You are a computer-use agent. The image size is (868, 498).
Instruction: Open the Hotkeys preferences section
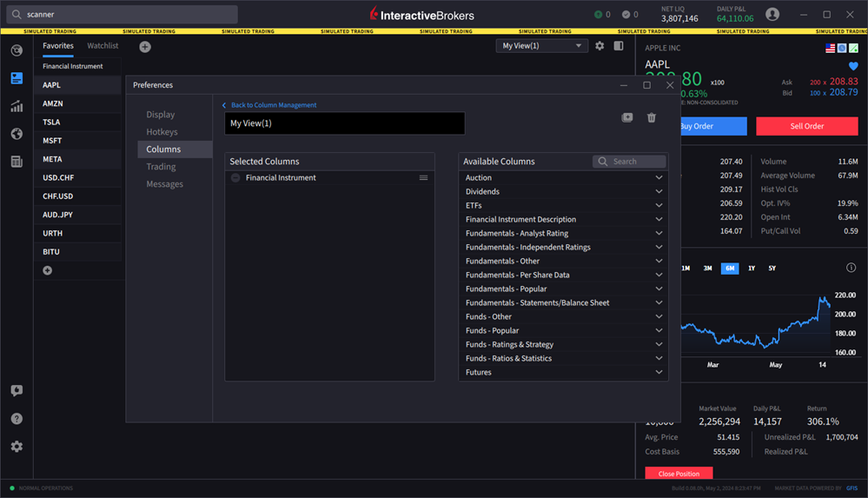[162, 132]
